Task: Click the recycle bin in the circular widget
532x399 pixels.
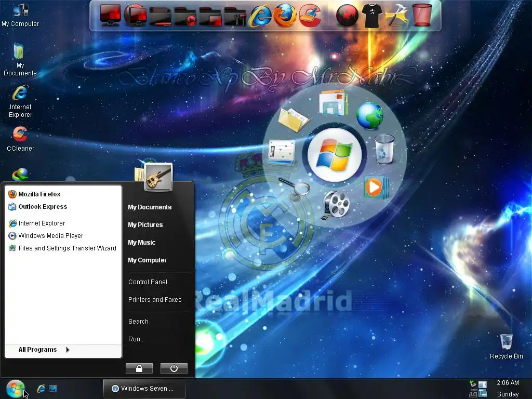Action: pyautogui.click(x=384, y=149)
